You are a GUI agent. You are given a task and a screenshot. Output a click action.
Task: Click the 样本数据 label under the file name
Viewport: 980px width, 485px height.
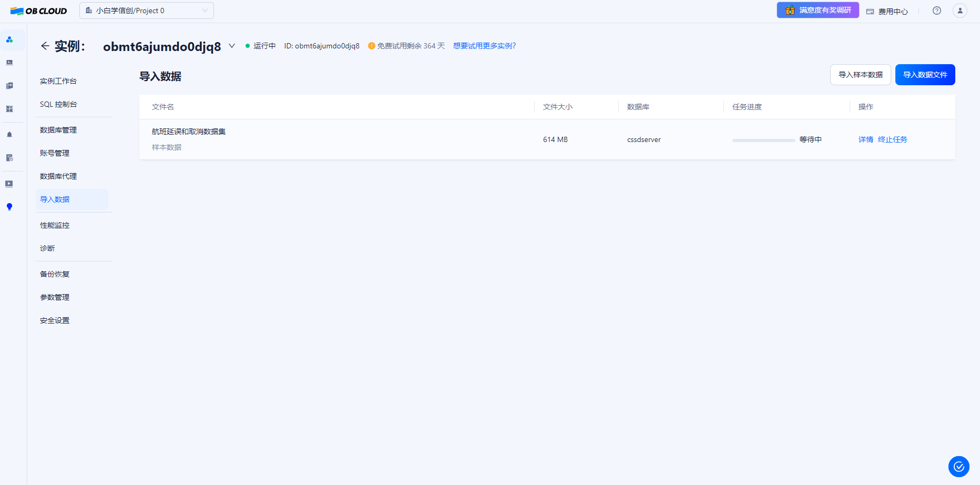pyautogui.click(x=167, y=147)
